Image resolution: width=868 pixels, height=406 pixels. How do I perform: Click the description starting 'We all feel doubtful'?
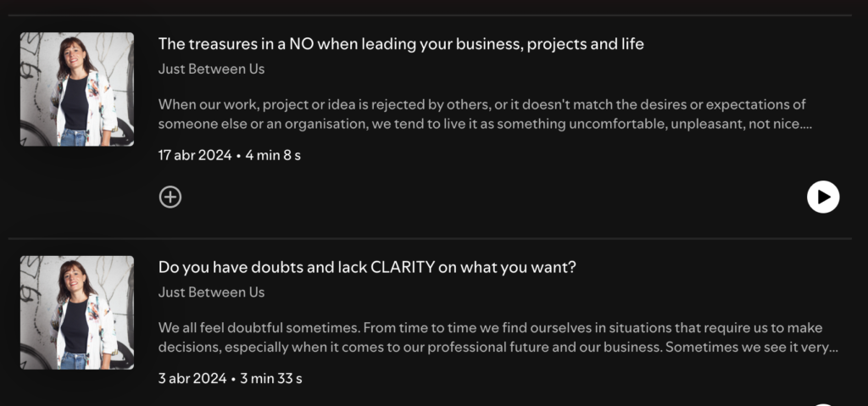click(498, 337)
